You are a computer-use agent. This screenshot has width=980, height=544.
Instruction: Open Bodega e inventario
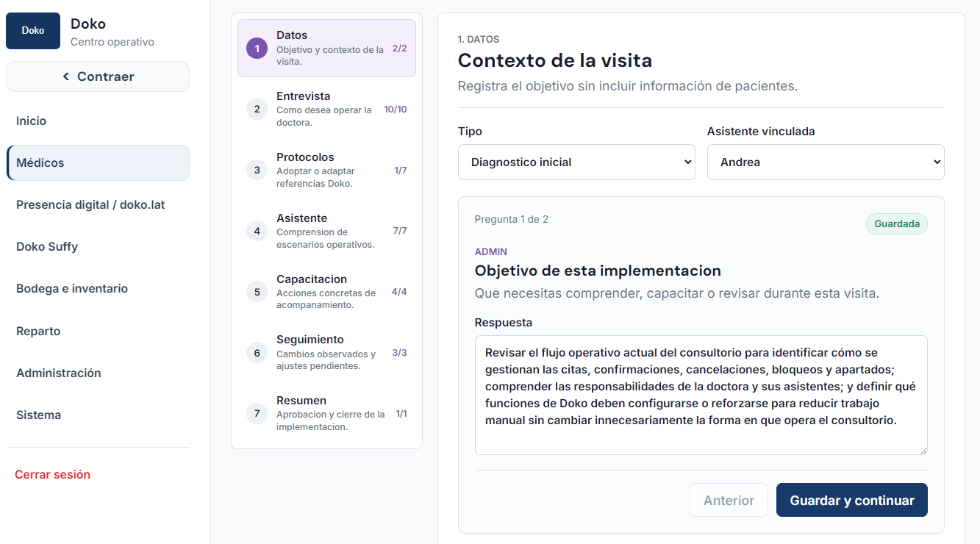point(98,289)
